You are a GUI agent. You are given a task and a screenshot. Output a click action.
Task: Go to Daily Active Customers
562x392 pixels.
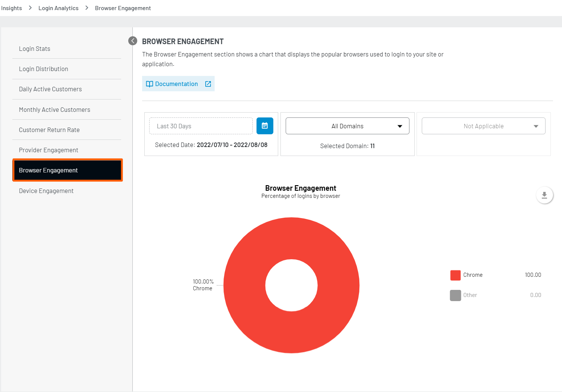pos(50,89)
